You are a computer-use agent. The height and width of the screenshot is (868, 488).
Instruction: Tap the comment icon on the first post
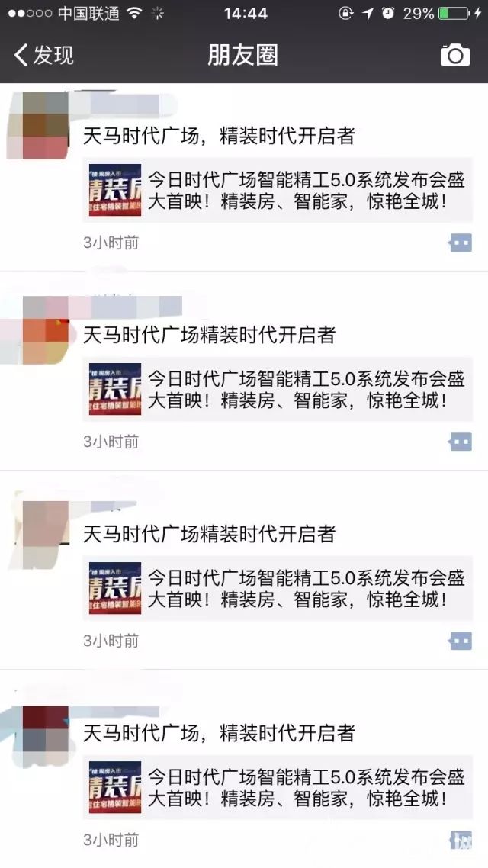coord(461,243)
